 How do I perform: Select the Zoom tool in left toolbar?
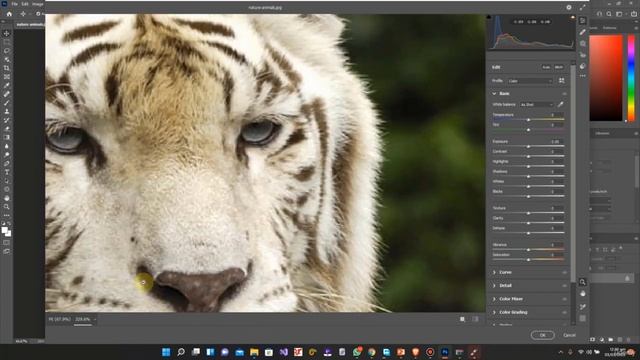[7, 207]
